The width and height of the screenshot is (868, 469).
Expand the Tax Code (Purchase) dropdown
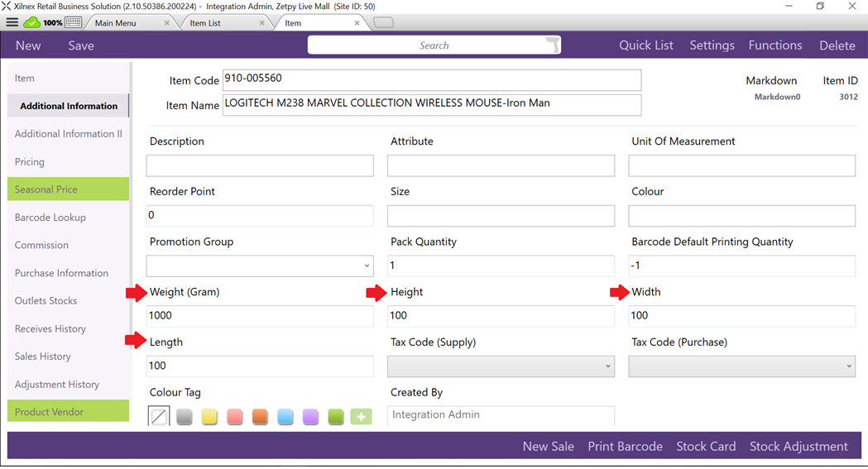pos(741,366)
